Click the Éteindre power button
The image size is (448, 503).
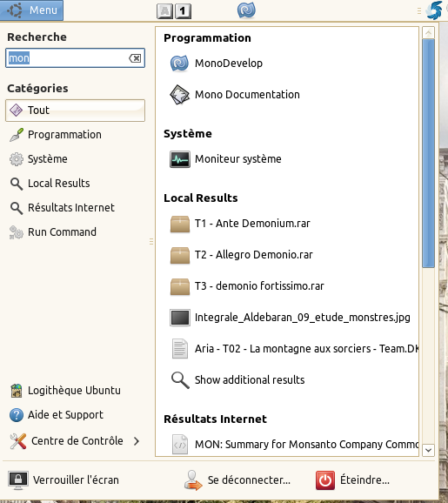(x=352, y=480)
